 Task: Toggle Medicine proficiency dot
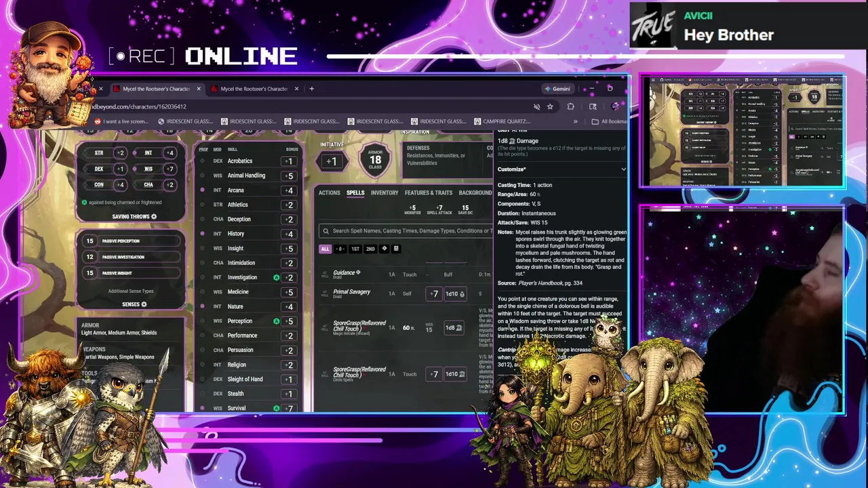pos(202,292)
